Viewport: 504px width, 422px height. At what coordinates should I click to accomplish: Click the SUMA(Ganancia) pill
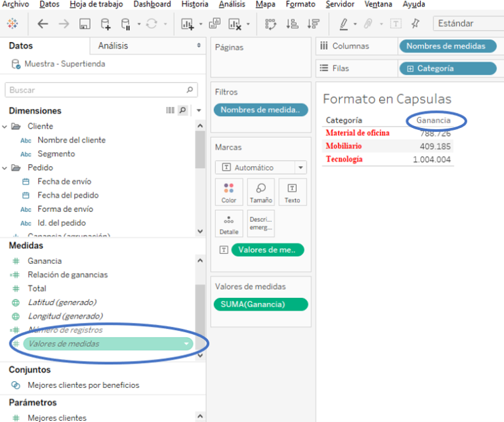[x=261, y=304]
